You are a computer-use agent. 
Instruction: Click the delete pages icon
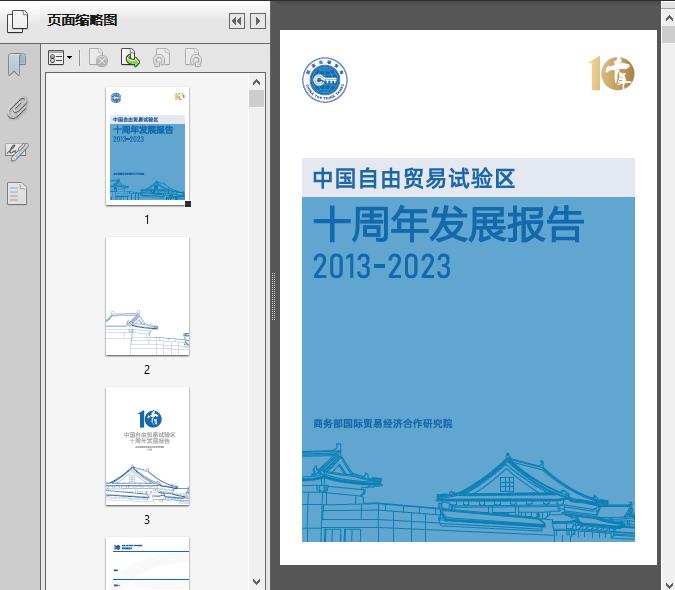(x=98, y=58)
